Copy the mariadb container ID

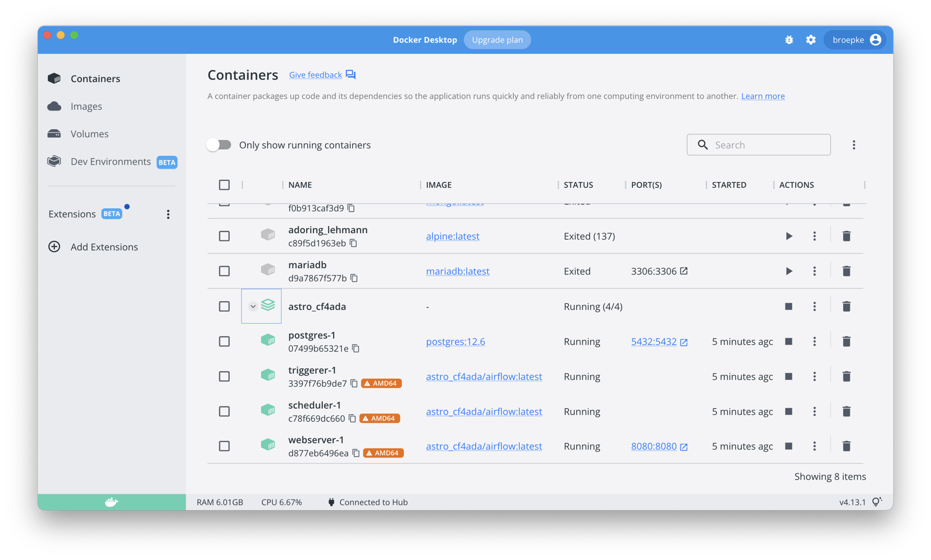coord(354,279)
